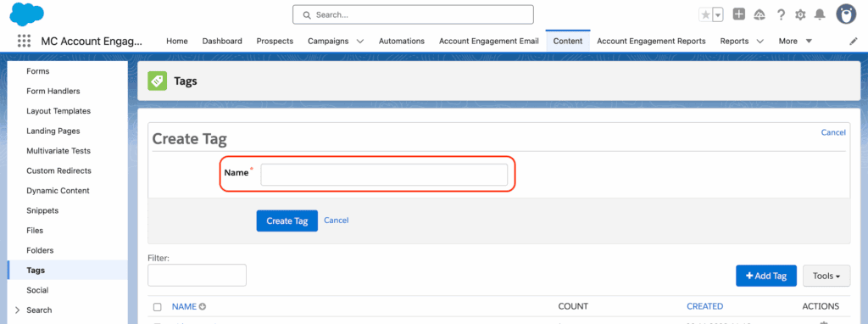Open the Reports tab
Image resolution: width=868 pixels, height=324 pixels.
[x=734, y=41]
